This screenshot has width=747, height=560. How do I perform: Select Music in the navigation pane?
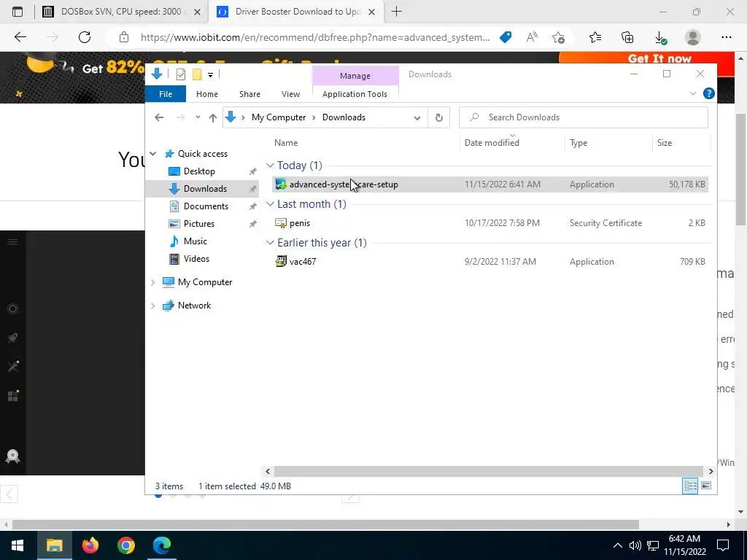195,241
